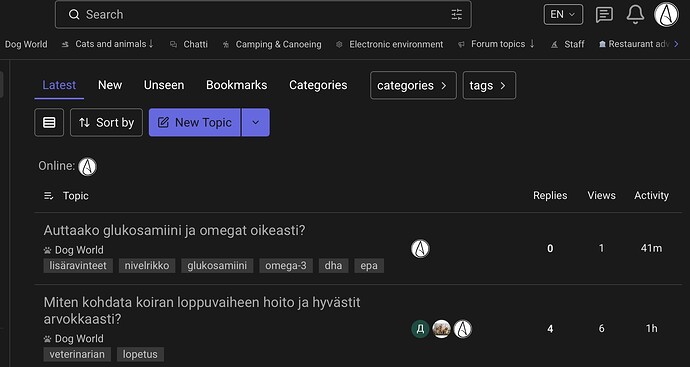Image resolution: width=690 pixels, height=367 pixels.
Task: Click the glukosamiini tag
Action: pyautogui.click(x=217, y=266)
